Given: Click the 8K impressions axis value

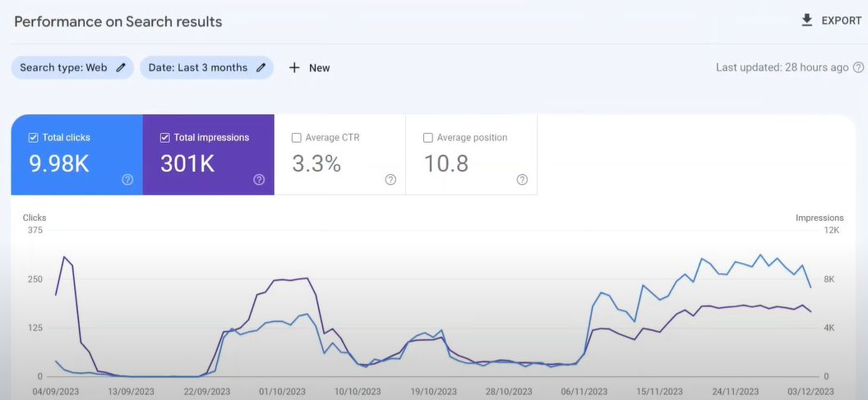Looking at the screenshot, I should click(829, 279).
